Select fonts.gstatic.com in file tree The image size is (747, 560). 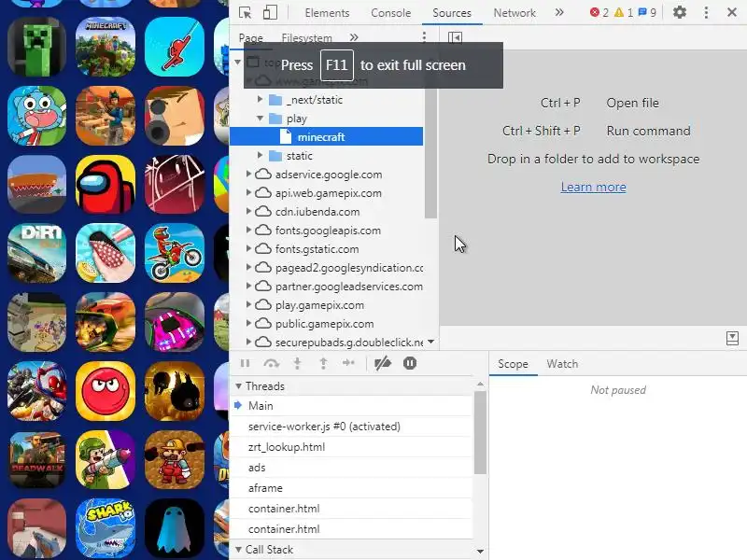(317, 249)
